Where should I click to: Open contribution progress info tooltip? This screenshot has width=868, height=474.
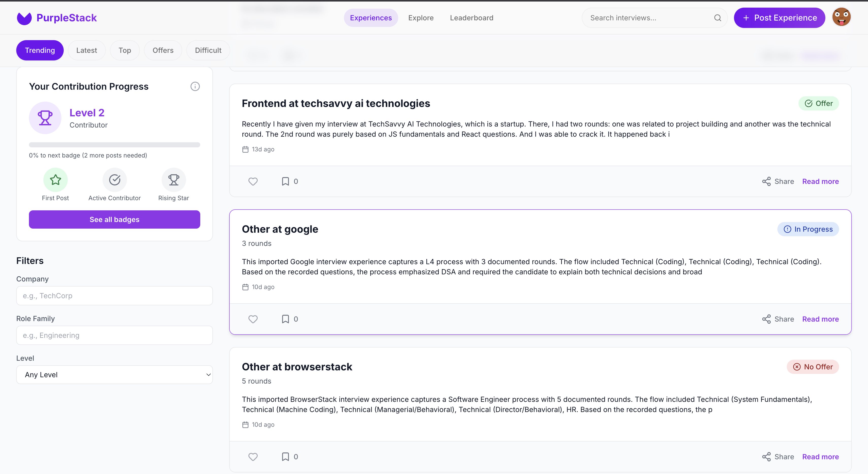pos(195,86)
